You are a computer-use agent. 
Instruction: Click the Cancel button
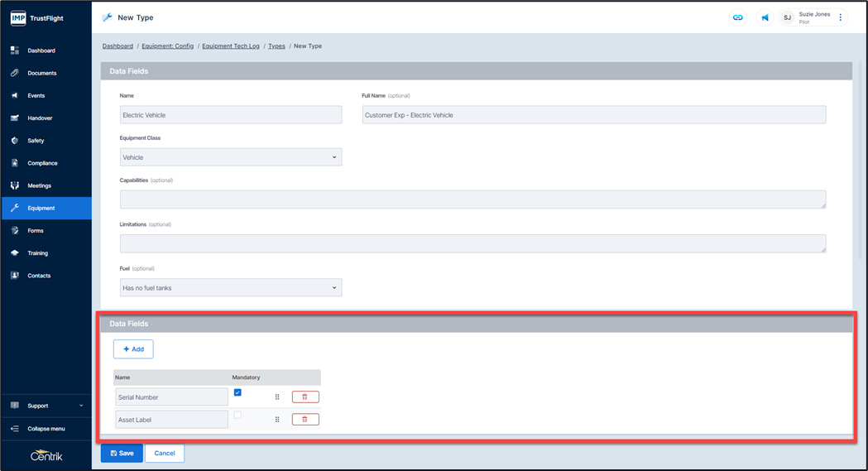165,454
